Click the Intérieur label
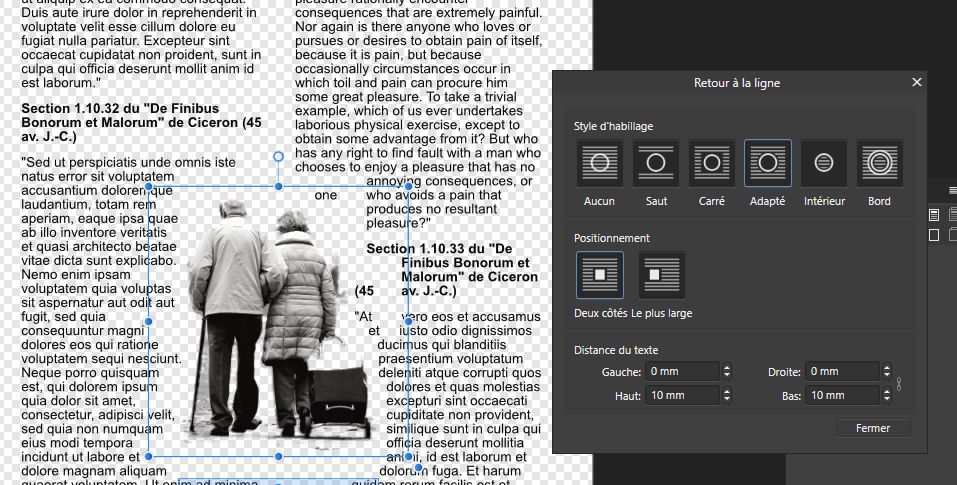The image size is (957, 485). click(824, 201)
